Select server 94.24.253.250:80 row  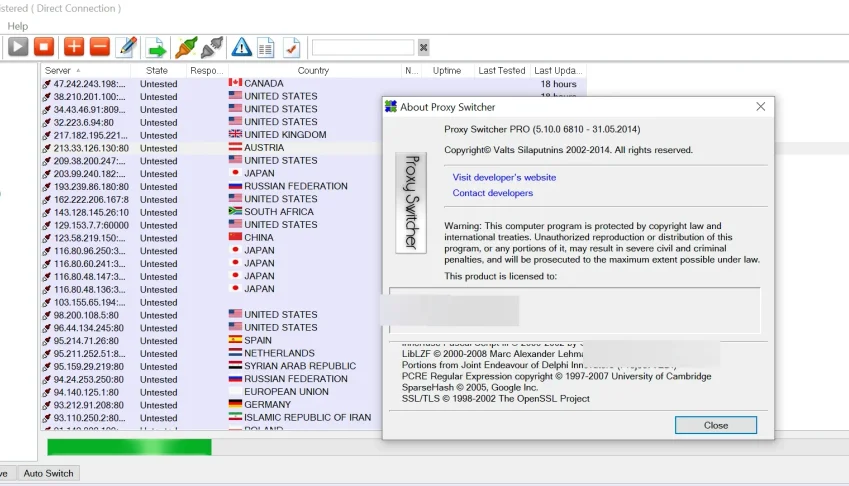point(211,379)
